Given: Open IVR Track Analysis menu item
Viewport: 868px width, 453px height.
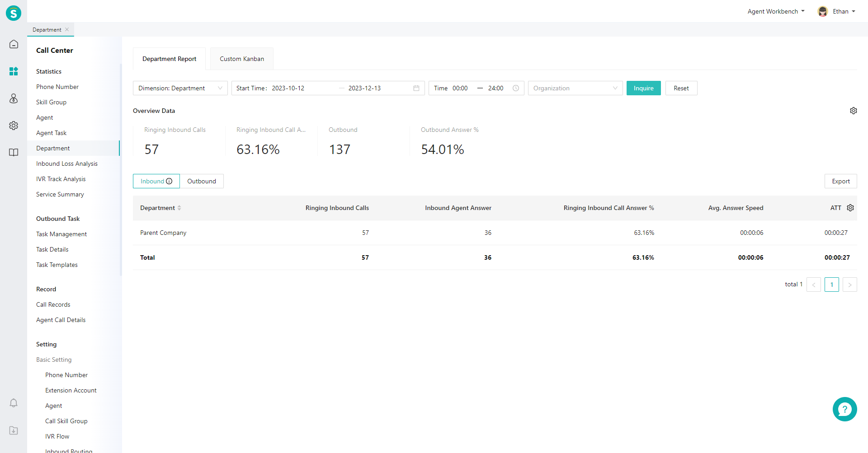Looking at the screenshot, I should tap(61, 179).
